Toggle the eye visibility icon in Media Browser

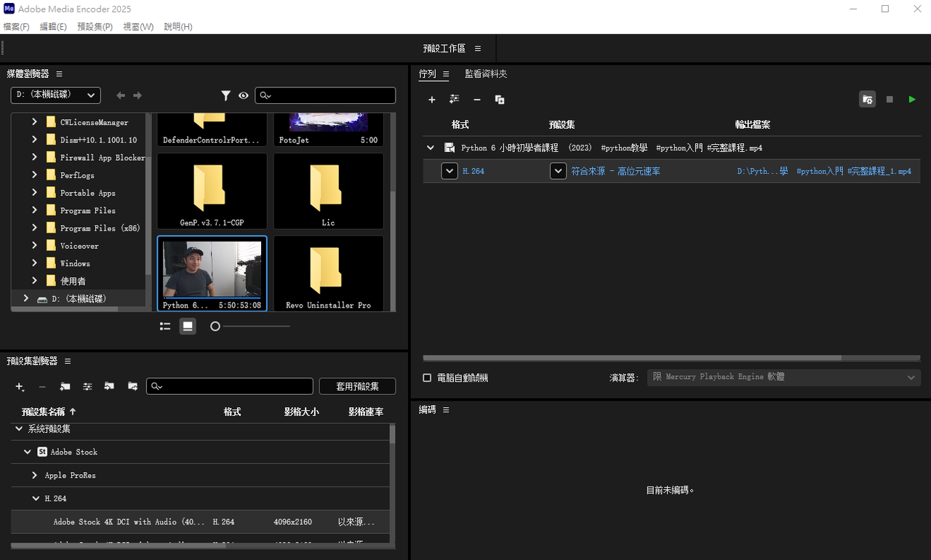pos(244,95)
